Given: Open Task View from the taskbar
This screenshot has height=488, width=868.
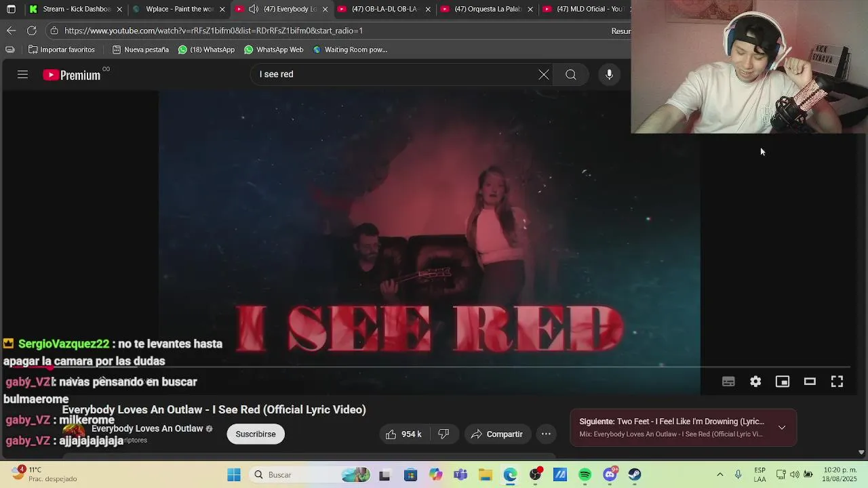Looking at the screenshot, I should 384,474.
